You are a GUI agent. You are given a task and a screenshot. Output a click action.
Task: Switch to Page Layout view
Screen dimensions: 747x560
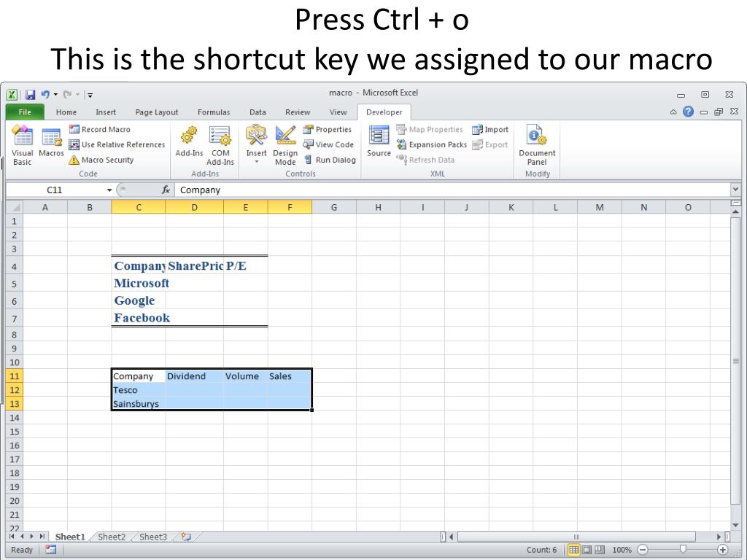pos(587,550)
